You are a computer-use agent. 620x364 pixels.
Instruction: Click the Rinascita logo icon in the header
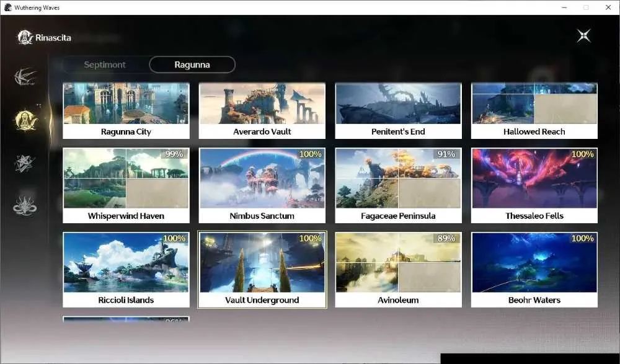[x=25, y=37]
